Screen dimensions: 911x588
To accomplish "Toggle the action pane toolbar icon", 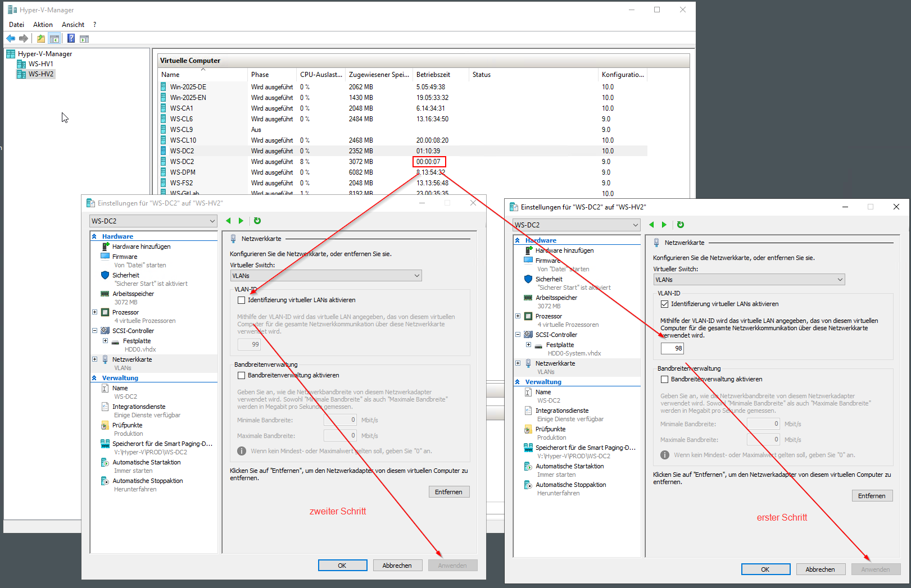I will coord(84,38).
